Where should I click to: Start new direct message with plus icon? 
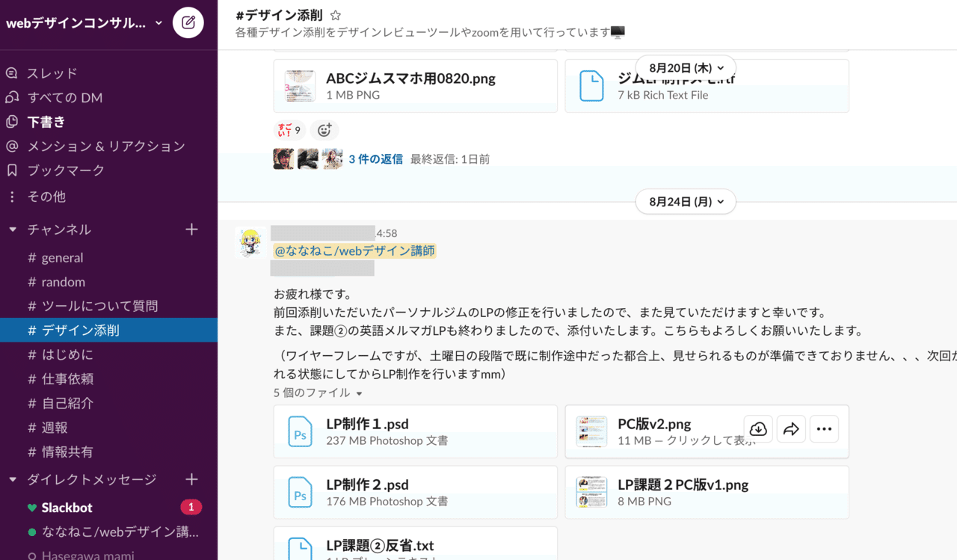191,479
